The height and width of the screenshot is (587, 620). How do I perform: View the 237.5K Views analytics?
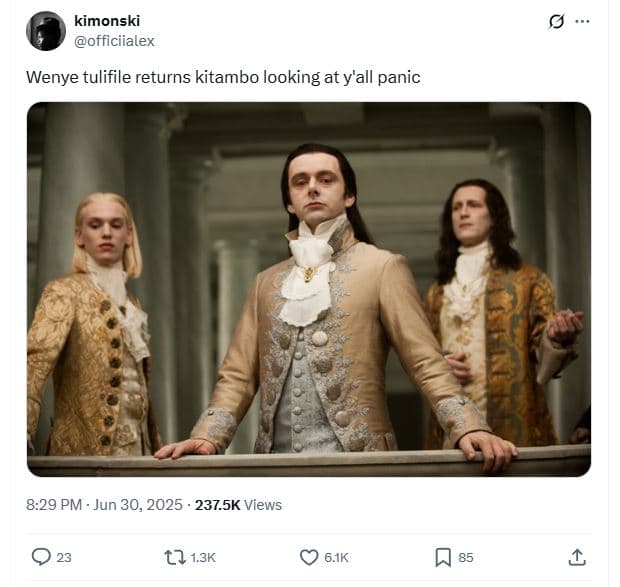238,505
